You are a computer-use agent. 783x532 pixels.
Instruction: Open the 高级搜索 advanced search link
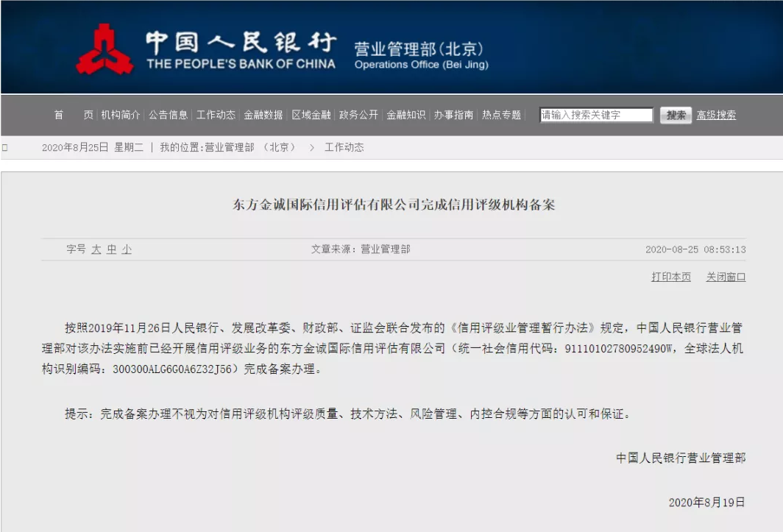(x=716, y=115)
